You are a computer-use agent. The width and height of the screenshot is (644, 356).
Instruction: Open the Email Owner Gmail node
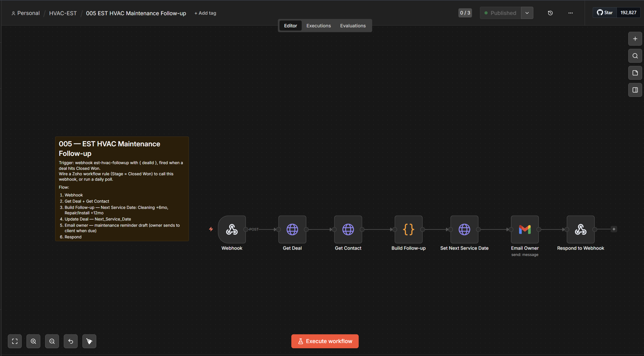[525, 229]
